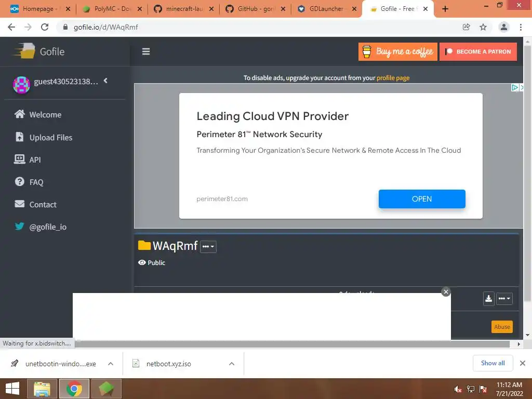Screen dimensions: 532x399
Task: Open Chrome three-dot menu
Action: tap(521, 27)
